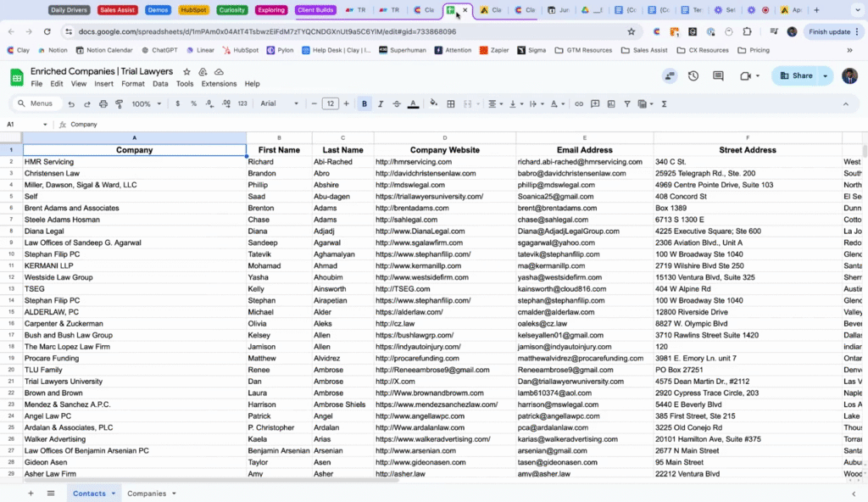Click the Share button

[x=796, y=75]
